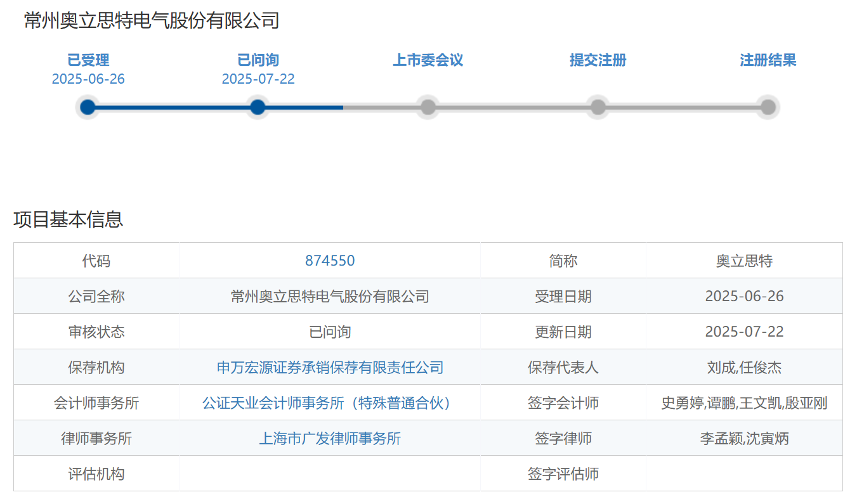Select the 已受理 stage label
The image size is (857, 504).
click(88, 60)
